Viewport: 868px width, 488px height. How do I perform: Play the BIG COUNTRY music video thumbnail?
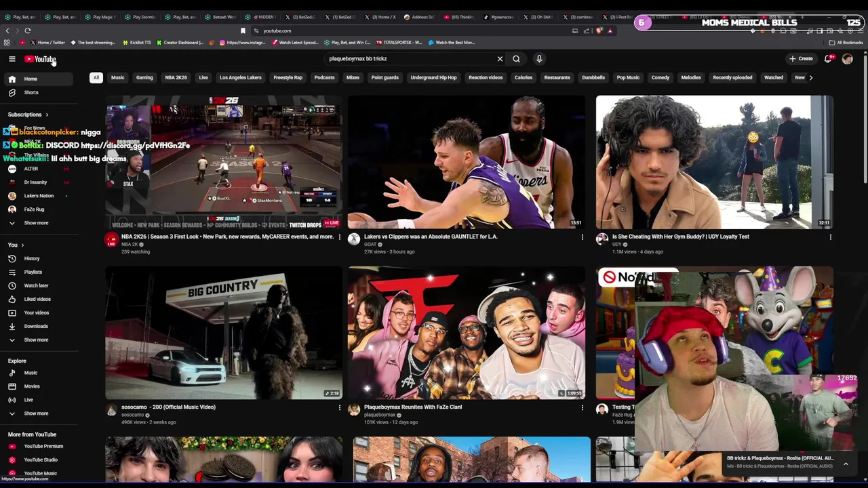tap(224, 333)
